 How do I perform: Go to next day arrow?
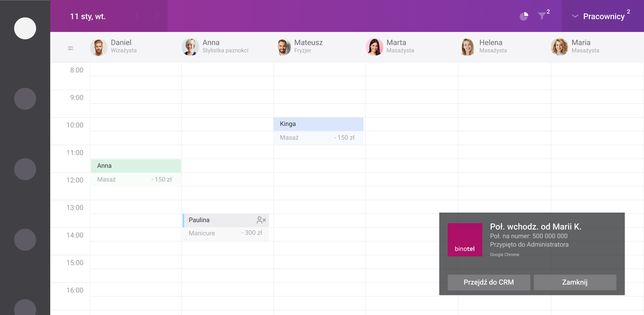coord(157,16)
